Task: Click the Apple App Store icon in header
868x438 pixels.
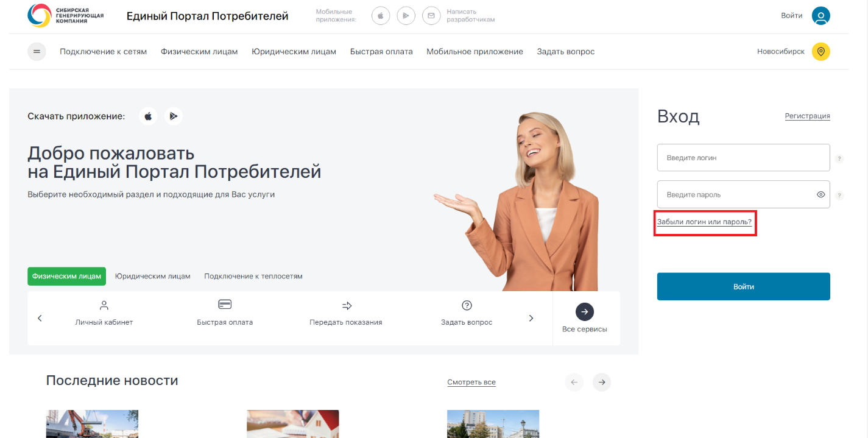Action: coord(381,16)
